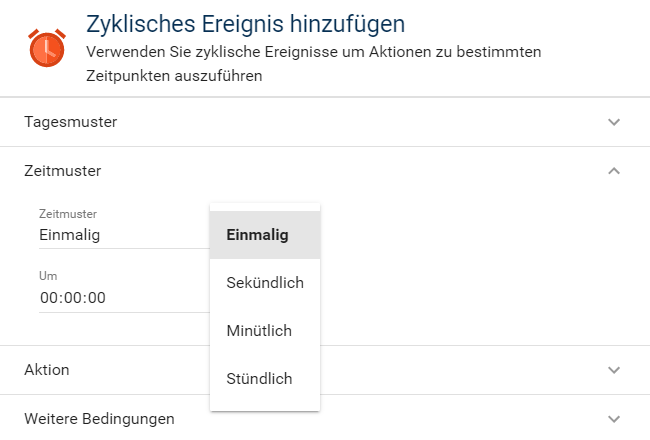Select Einmalig in the dropdown list
Image resolution: width=650 pixels, height=440 pixels.
[257, 235]
